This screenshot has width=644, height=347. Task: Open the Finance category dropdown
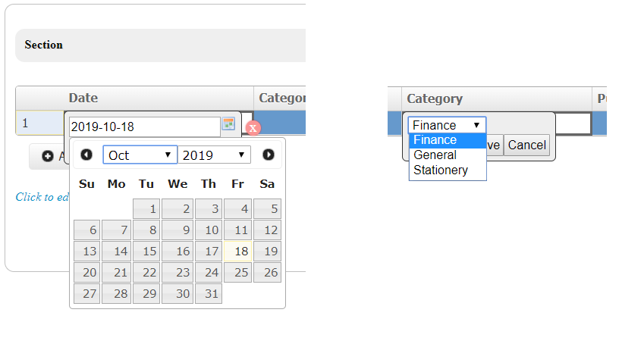click(x=447, y=125)
